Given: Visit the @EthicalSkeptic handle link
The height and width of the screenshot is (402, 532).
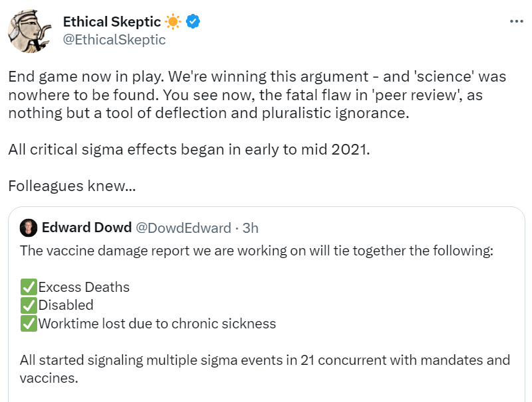Looking at the screenshot, I should 114,40.
